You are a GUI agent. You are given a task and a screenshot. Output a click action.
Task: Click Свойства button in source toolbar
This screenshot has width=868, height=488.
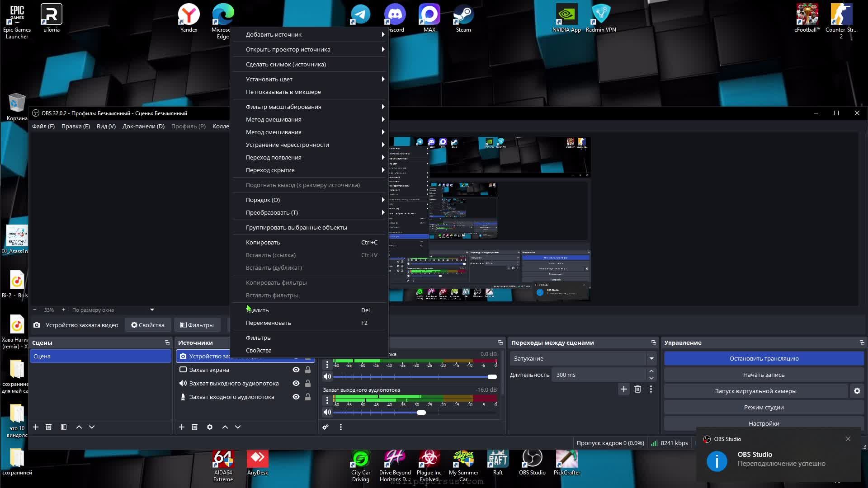[x=148, y=325]
